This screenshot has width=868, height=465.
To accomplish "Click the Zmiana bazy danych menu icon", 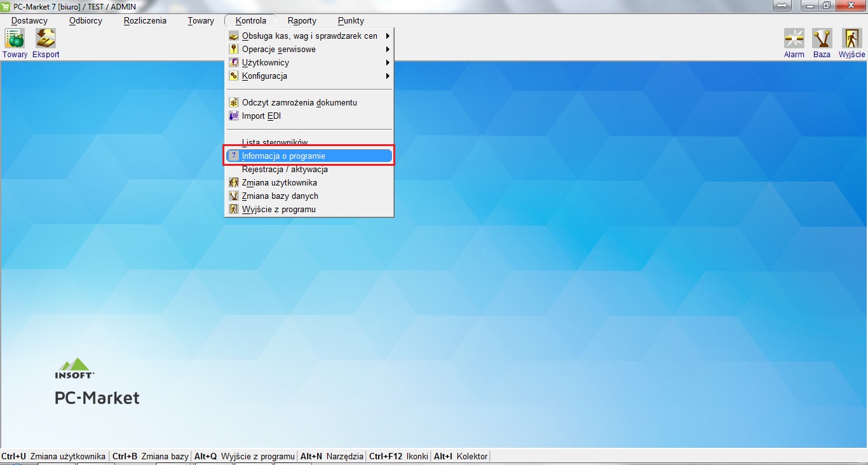I will pos(233,196).
